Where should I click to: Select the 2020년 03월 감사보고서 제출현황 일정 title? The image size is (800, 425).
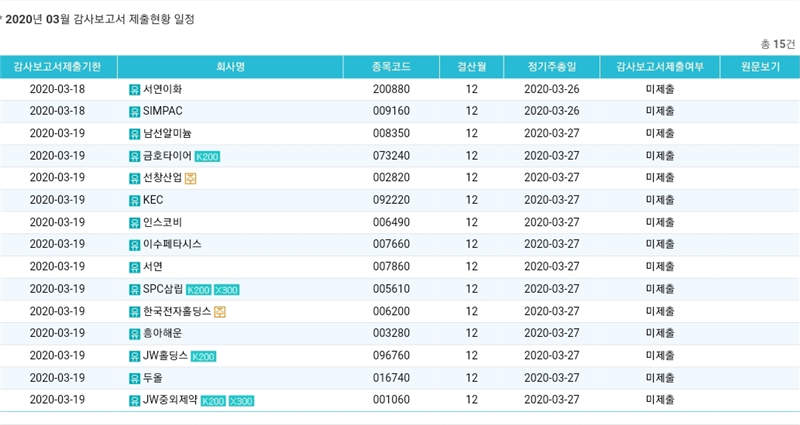pyautogui.click(x=100, y=19)
